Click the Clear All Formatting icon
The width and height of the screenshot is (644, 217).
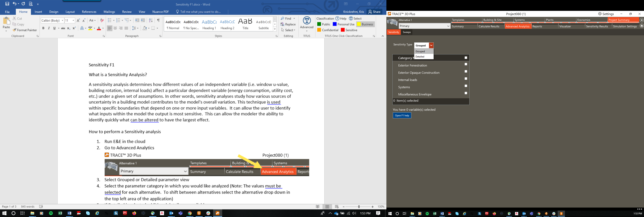[102, 20]
